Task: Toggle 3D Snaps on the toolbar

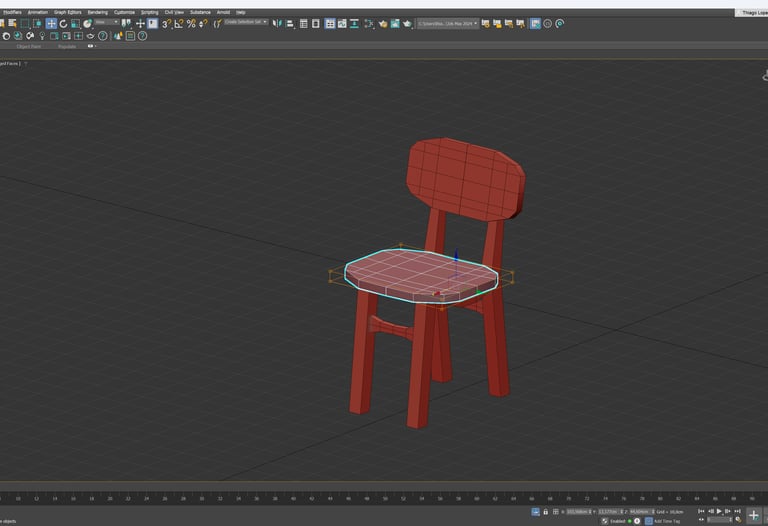Action: (166, 23)
